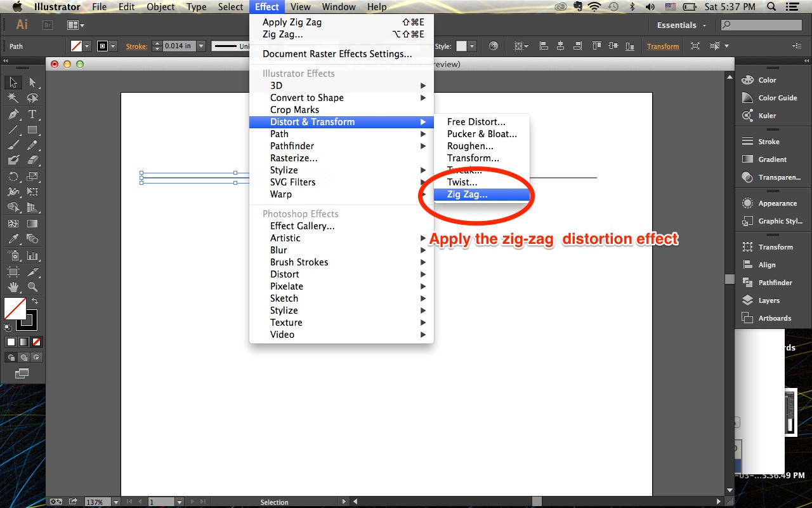812x508 pixels.
Task: Choose the Magic Wand tool
Action: click(x=13, y=98)
